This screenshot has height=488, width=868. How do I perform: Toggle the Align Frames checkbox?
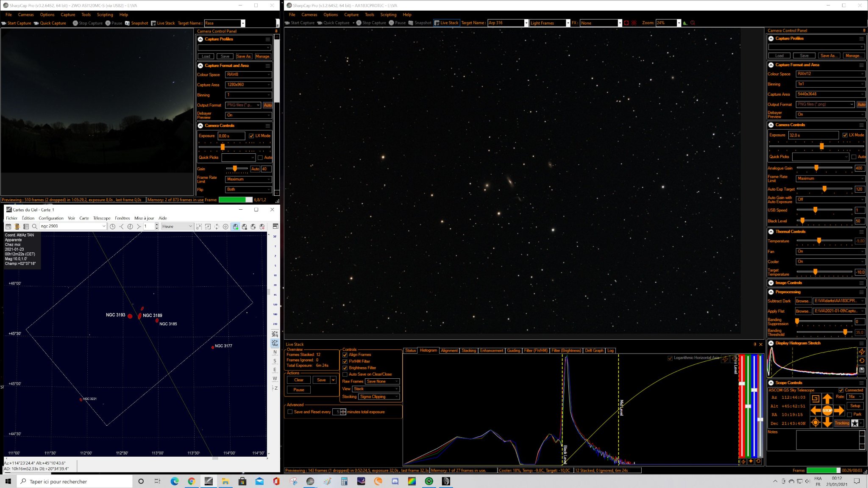345,355
